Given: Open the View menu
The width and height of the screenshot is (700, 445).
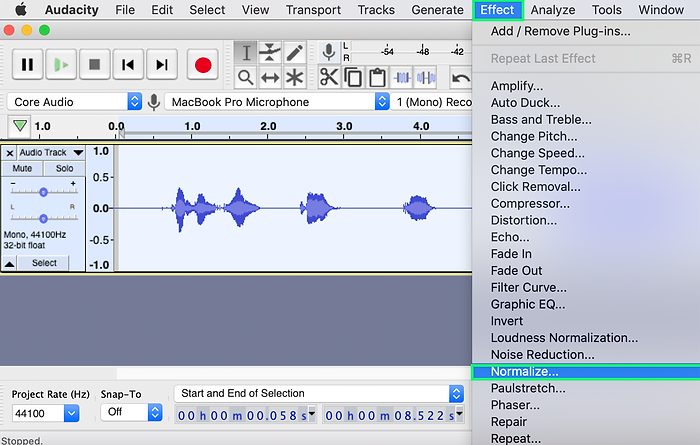Looking at the screenshot, I should [255, 10].
